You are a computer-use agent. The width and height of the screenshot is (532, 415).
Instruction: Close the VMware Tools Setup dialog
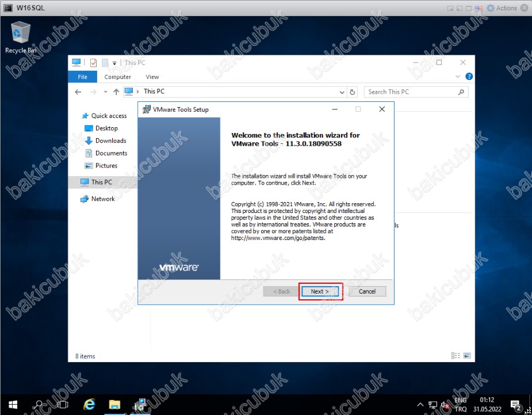[382, 109]
